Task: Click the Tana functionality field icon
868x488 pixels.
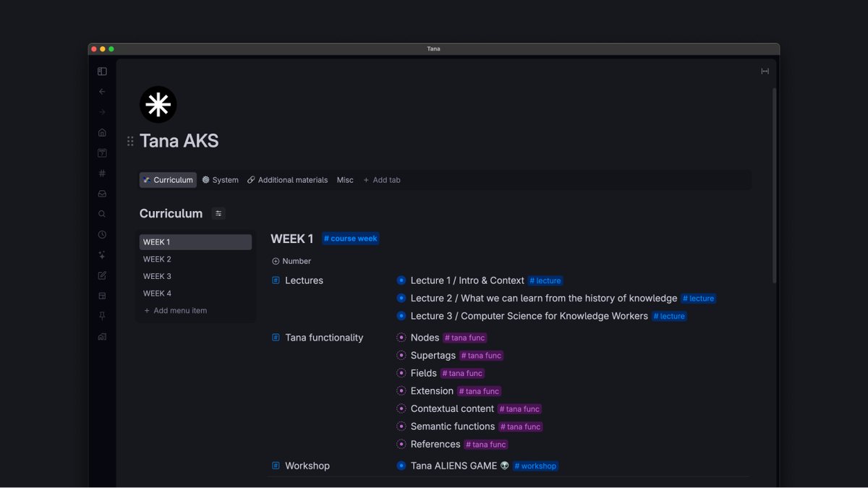Action: tap(276, 338)
